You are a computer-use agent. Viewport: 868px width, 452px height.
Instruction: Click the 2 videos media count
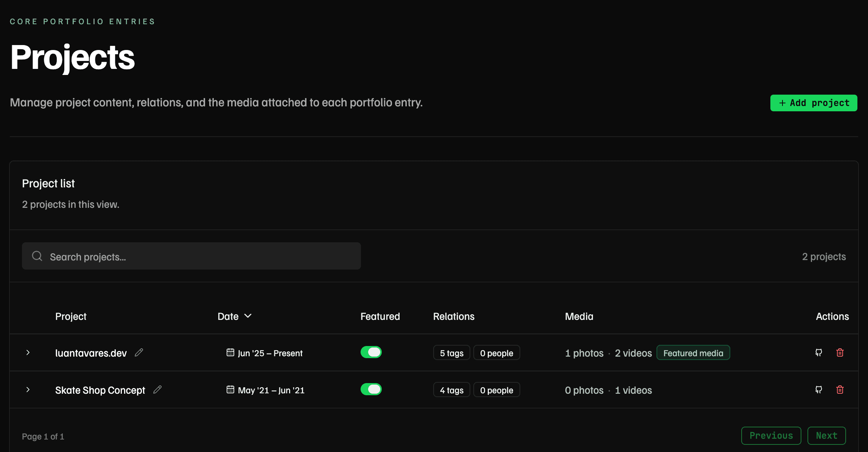click(x=633, y=353)
